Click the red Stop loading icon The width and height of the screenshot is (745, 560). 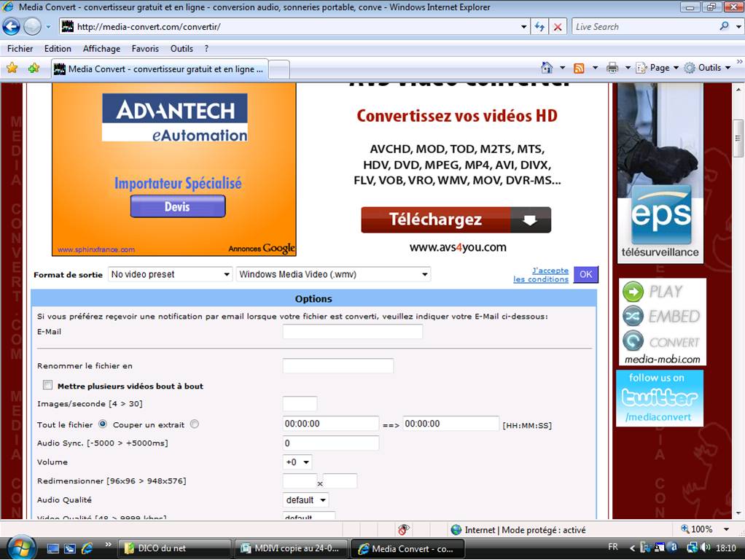click(558, 27)
